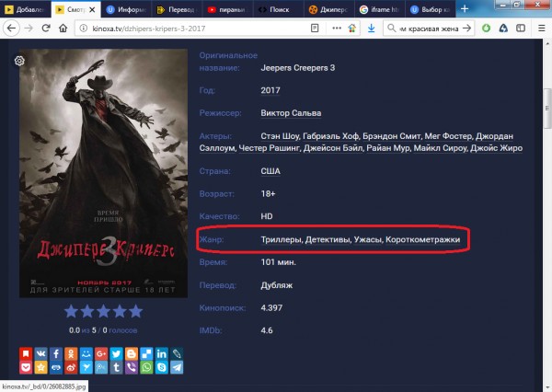Share the page via Viber
This screenshot has width=552, height=392.
tap(132, 367)
